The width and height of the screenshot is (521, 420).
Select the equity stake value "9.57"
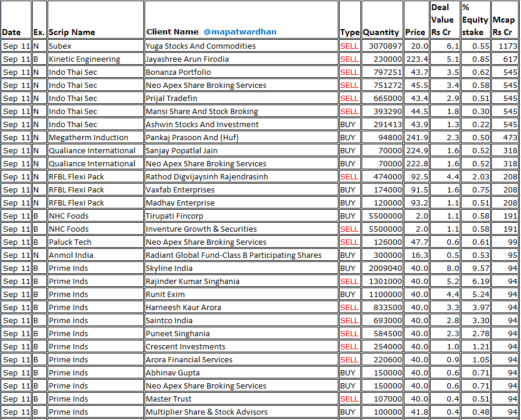click(475, 269)
